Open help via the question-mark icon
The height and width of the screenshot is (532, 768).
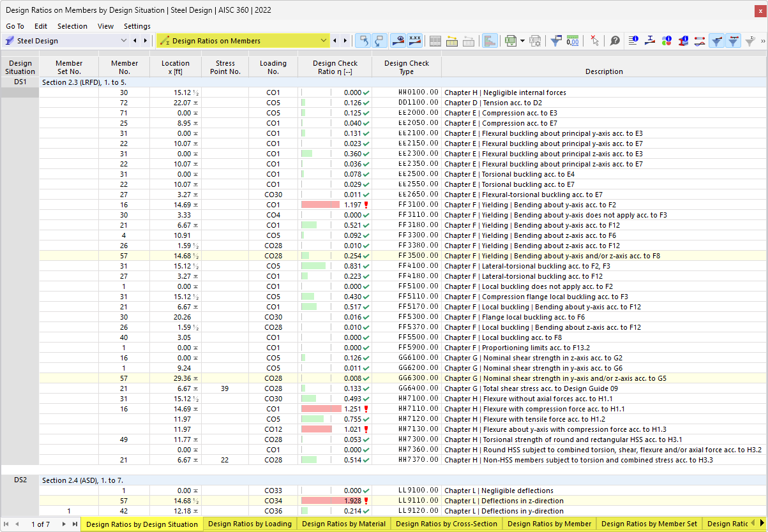coord(615,40)
